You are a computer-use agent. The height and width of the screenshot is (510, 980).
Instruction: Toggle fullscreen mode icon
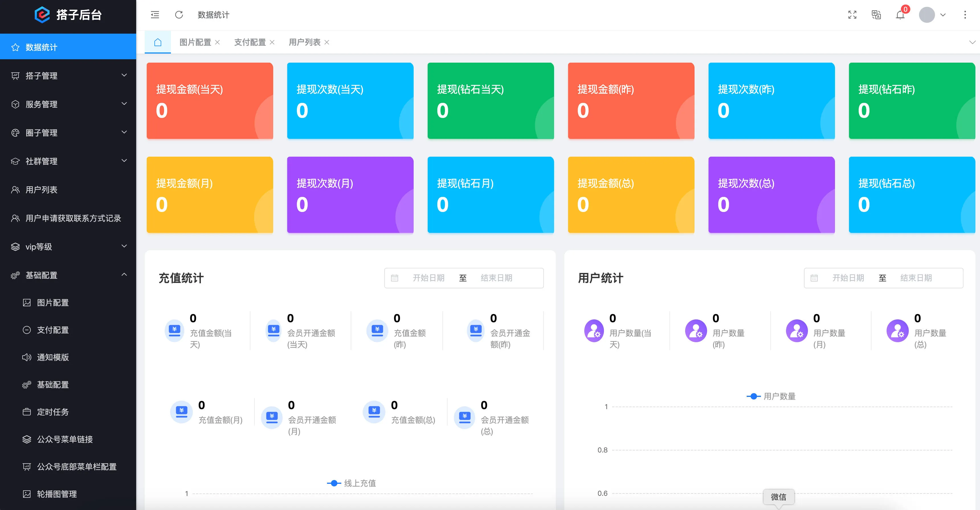point(852,15)
